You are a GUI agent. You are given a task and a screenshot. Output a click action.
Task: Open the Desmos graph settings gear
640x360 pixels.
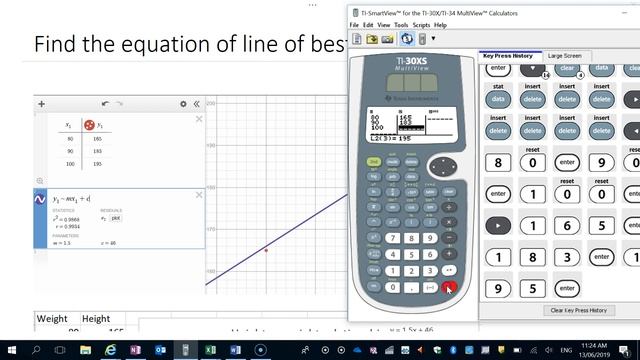coord(183,104)
